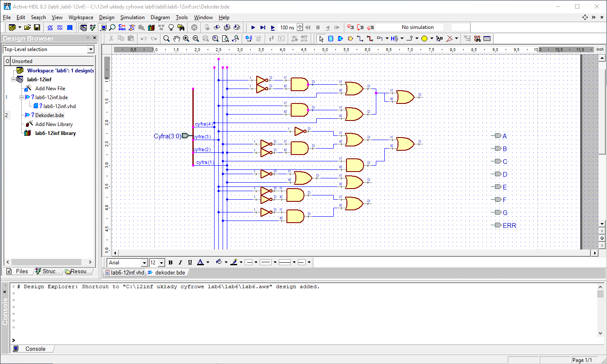Switch to the Files browser tab

click(x=17, y=271)
